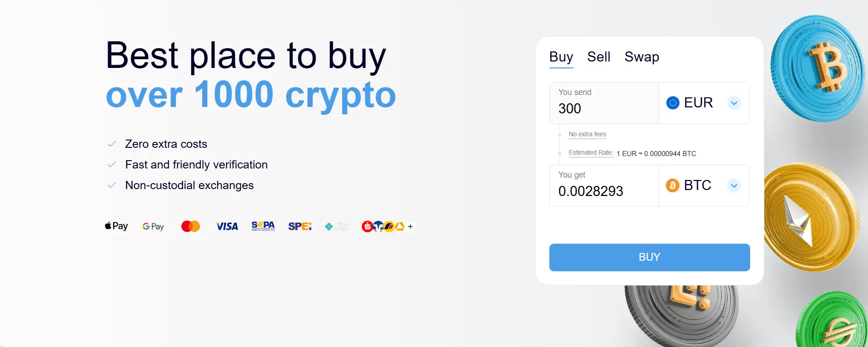Click the SEPA payment icon
This screenshot has height=347, width=868.
(263, 226)
